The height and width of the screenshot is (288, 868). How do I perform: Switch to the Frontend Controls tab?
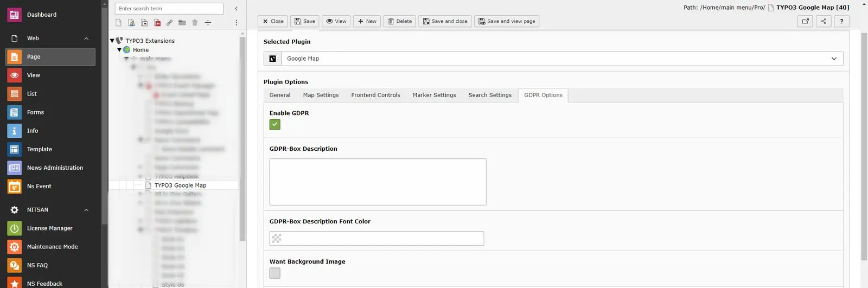click(375, 95)
